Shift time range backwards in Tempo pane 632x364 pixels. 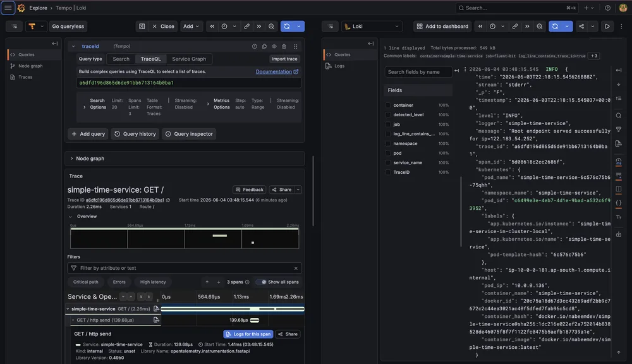pos(212,26)
